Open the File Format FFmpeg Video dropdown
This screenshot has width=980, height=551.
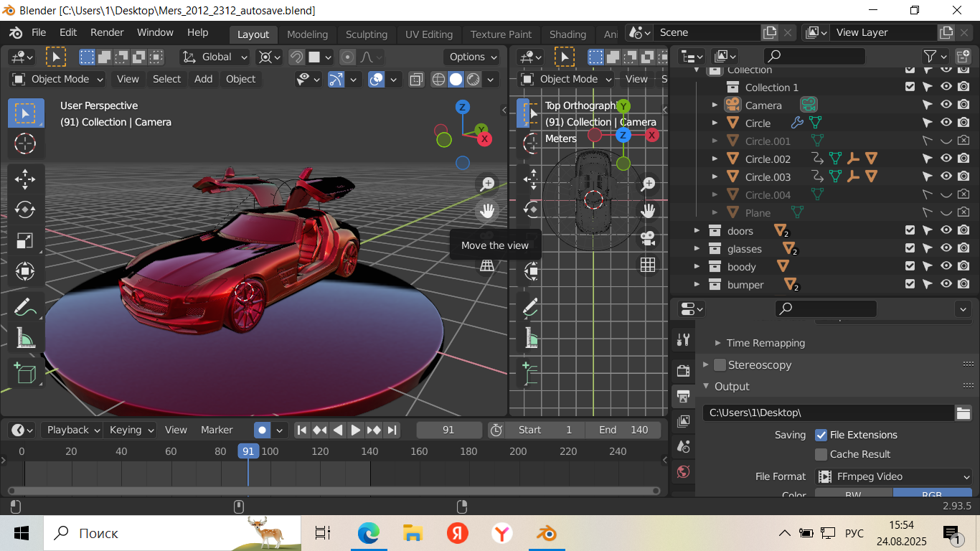(893, 476)
